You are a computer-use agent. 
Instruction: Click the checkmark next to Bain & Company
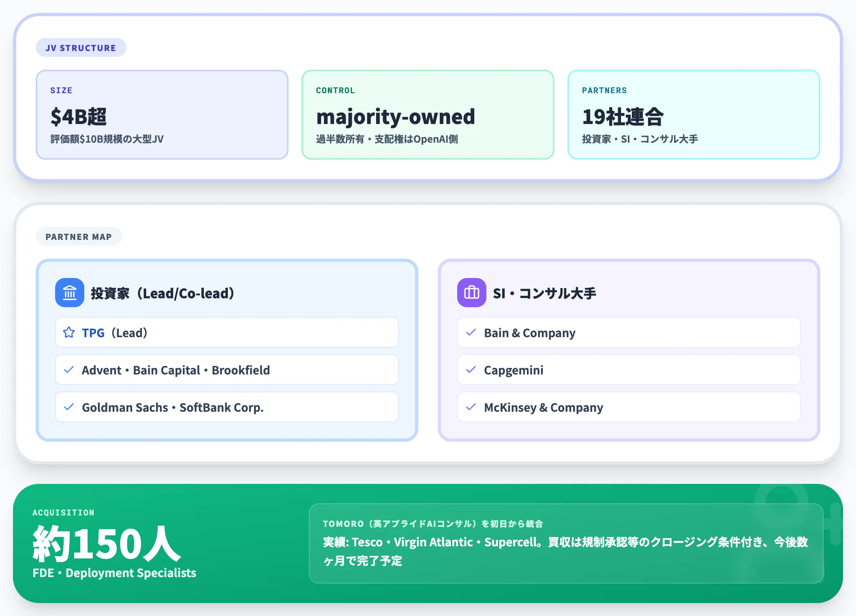(x=471, y=333)
